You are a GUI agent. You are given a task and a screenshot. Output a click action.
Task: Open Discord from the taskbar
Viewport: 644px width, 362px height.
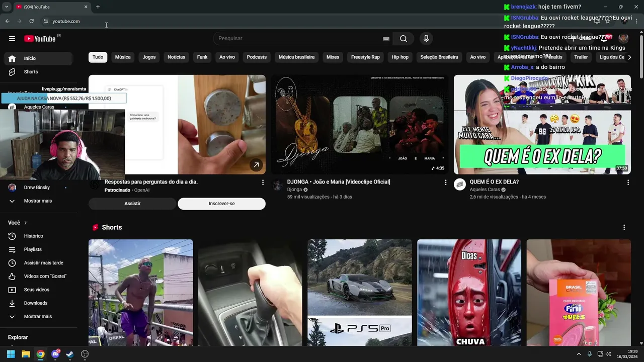click(x=55, y=354)
